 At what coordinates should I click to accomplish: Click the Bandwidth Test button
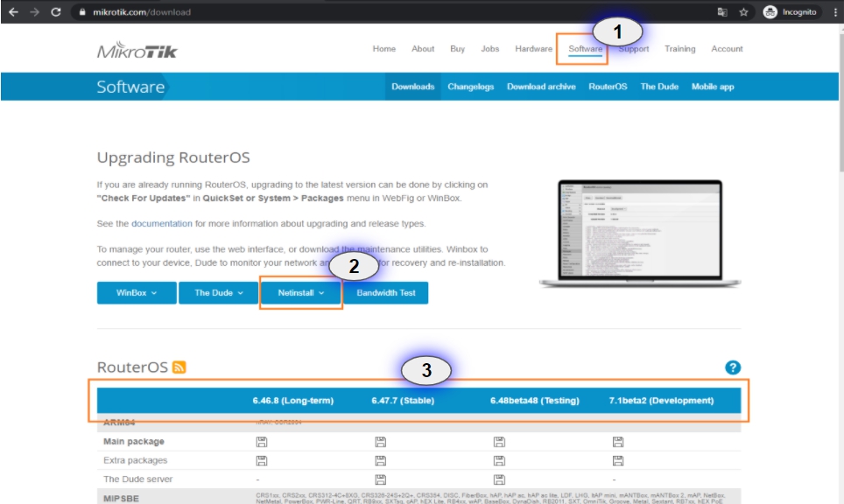pyautogui.click(x=386, y=292)
